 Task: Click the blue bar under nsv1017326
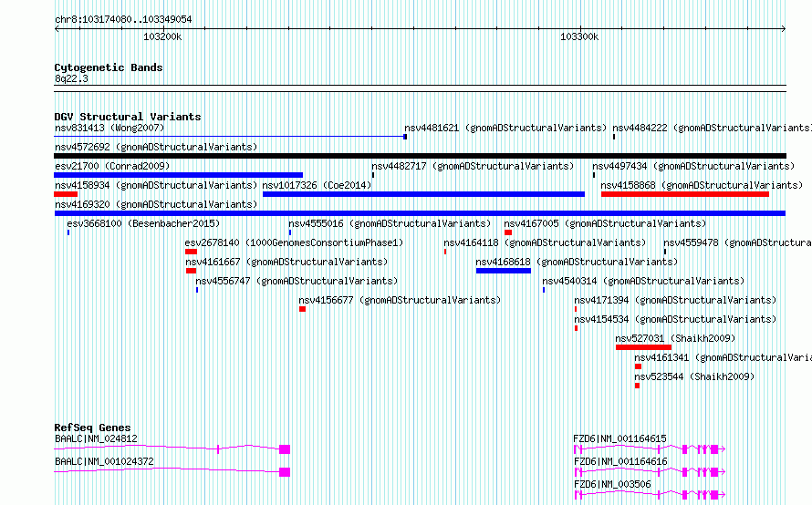point(423,194)
